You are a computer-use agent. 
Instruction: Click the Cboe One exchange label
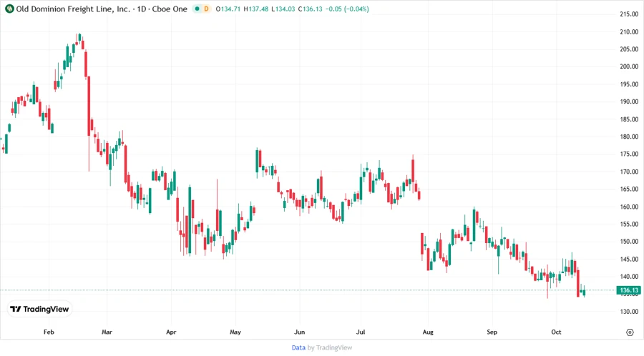[x=170, y=9]
